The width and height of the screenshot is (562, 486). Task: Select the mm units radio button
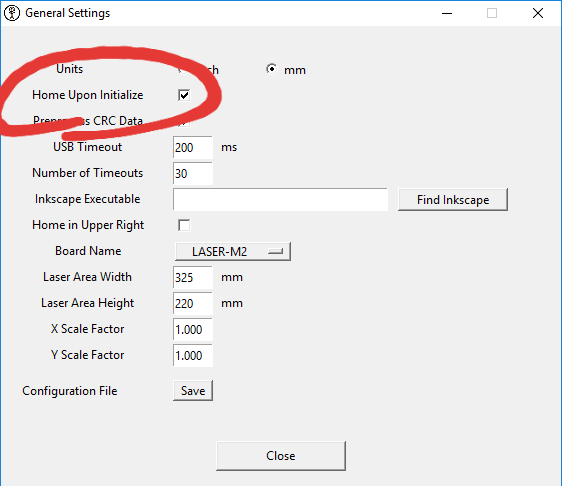(272, 68)
